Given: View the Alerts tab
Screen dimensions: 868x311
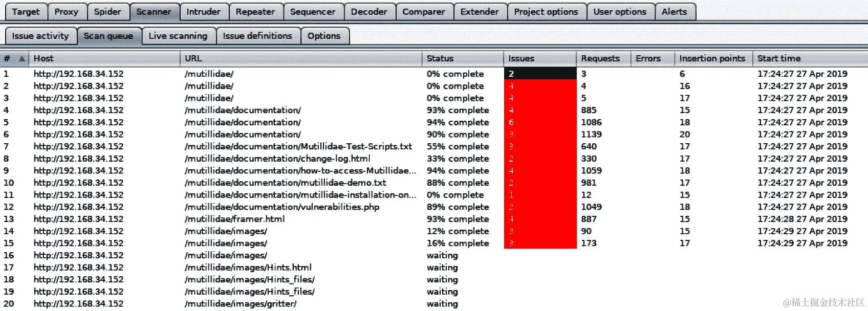Looking at the screenshot, I should (674, 12).
